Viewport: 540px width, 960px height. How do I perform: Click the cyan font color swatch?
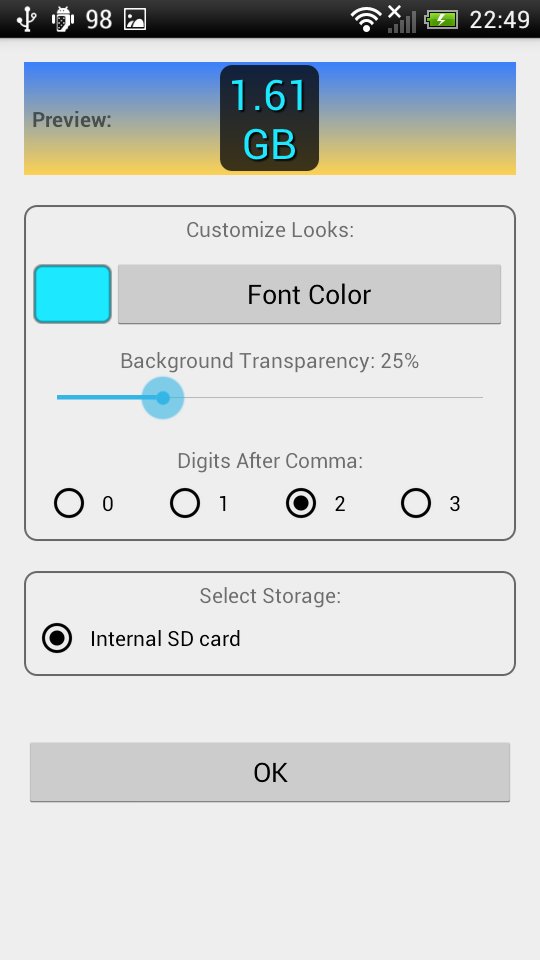click(x=72, y=294)
